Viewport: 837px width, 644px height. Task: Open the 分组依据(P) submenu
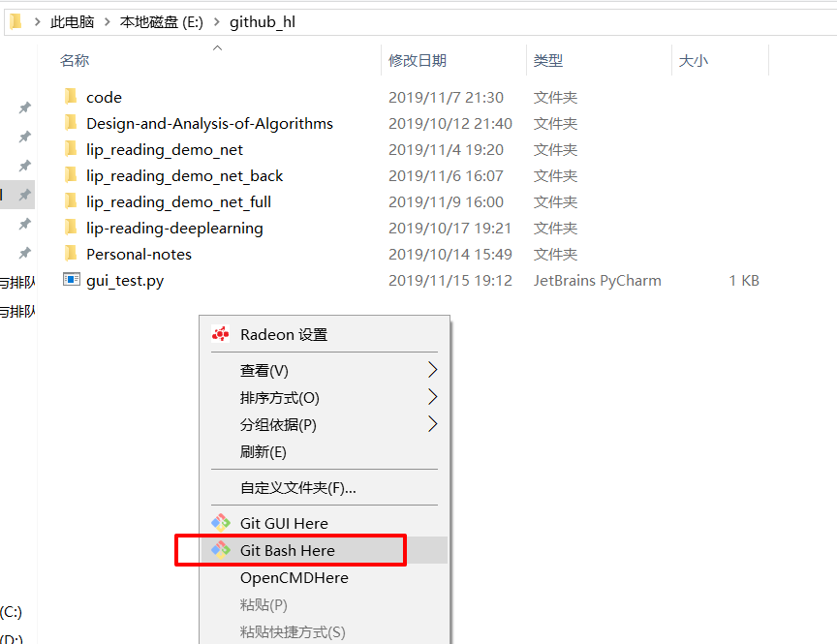324,425
